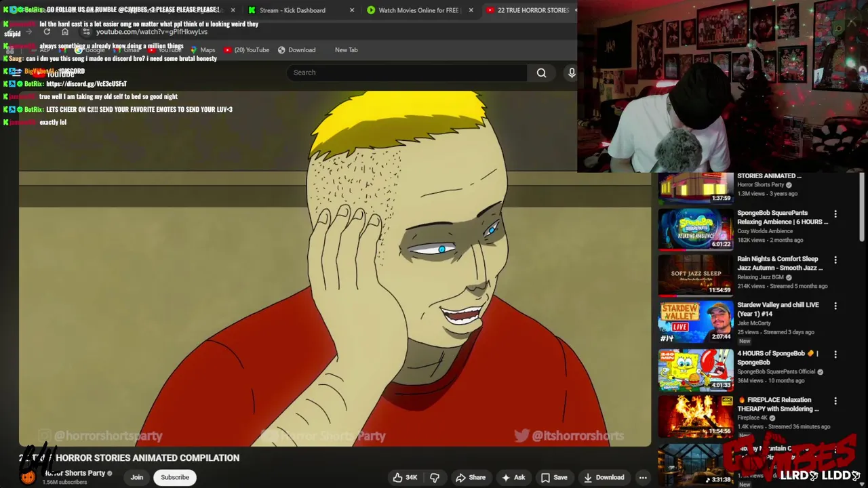Open 4 HOURS of SpongeBob thumbnail
This screenshot has height=488, width=868.
point(696,369)
